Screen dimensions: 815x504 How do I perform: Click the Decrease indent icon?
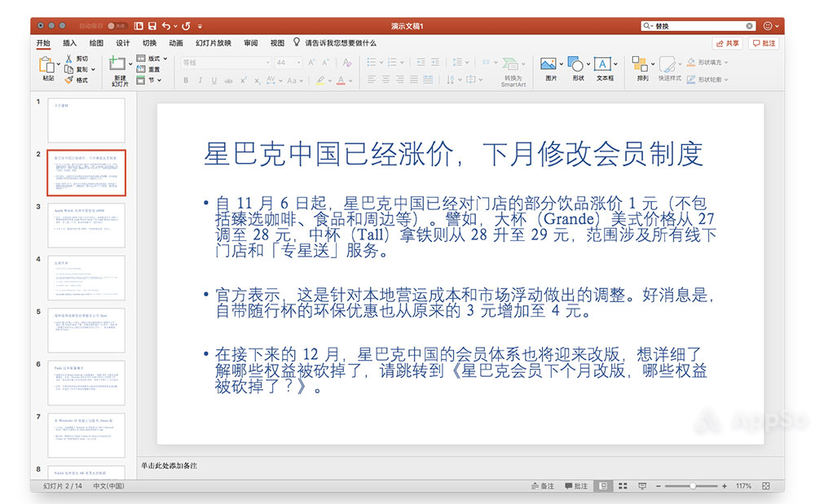pyautogui.click(x=421, y=62)
